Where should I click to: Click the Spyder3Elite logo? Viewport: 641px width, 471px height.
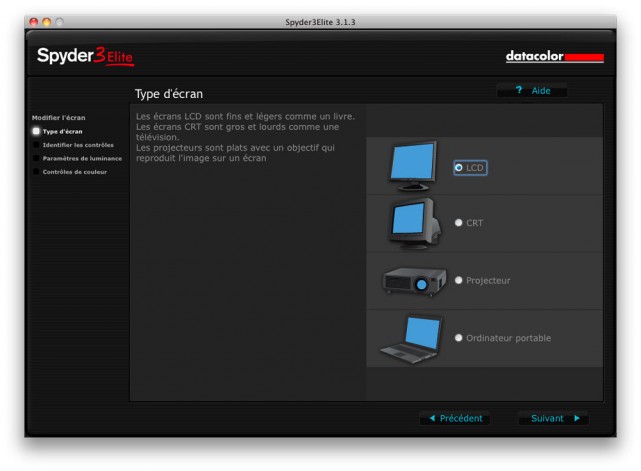pos(85,56)
